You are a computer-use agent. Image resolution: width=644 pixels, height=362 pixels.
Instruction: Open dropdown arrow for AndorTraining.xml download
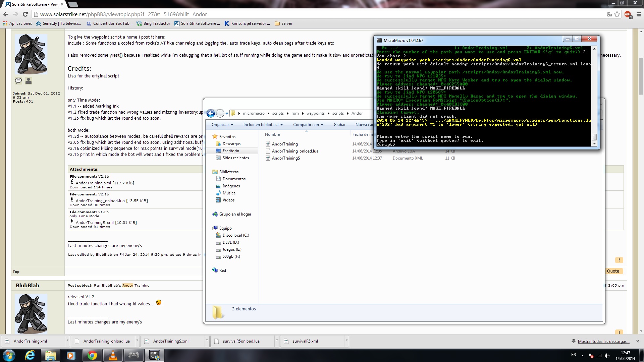(x=67, y=341)
